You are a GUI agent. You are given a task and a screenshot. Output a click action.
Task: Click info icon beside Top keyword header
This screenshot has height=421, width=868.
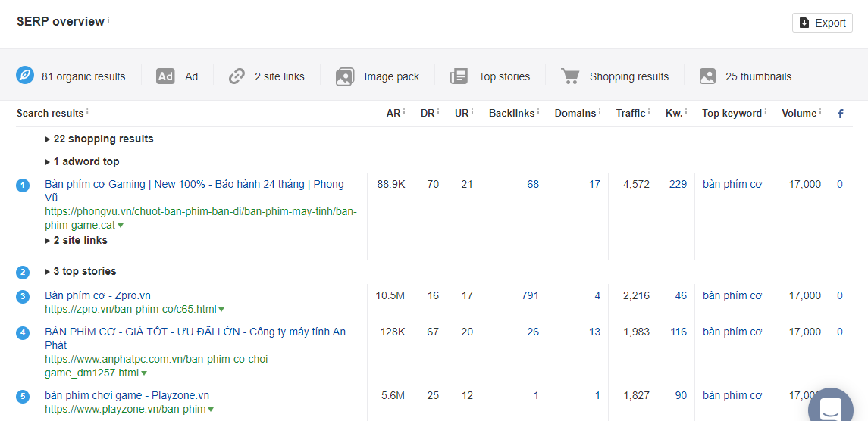point(766,112)
